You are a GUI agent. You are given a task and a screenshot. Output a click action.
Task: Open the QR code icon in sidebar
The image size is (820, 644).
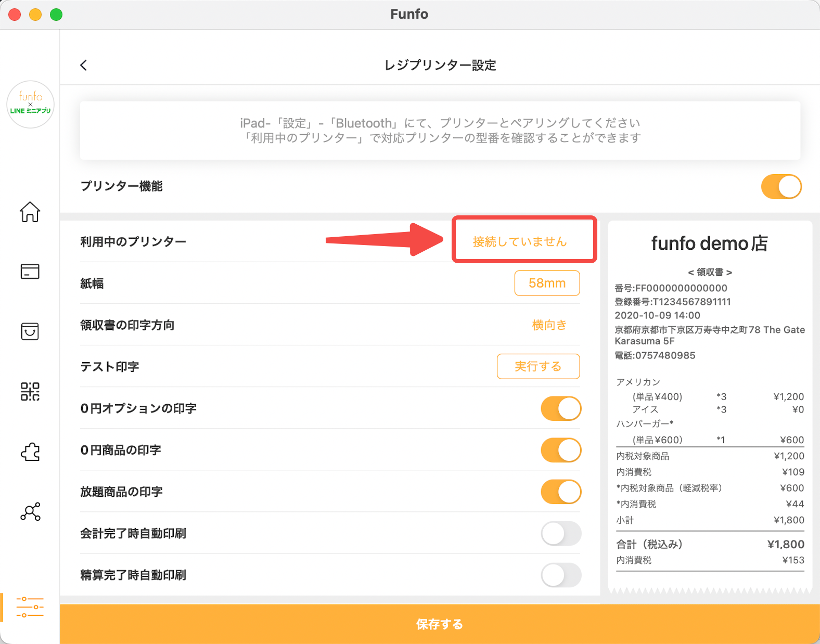[30, 391]
